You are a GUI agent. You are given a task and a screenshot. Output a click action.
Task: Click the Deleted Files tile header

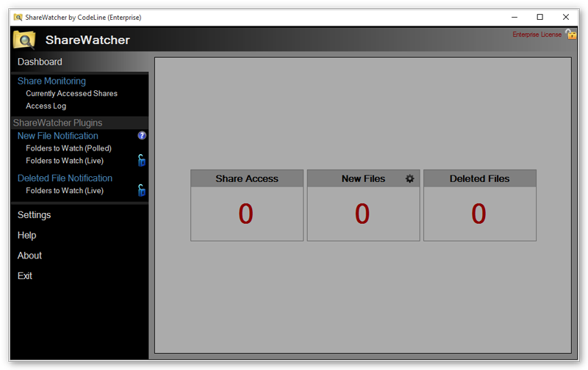click(x=480, y=178)
